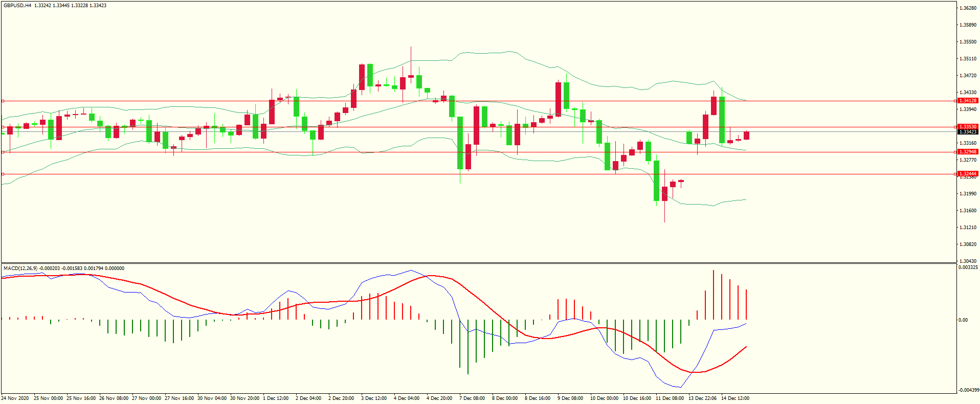980x404 pixels.
Task: Click the MACD scale value 0.003325
Action: [968, 267]
